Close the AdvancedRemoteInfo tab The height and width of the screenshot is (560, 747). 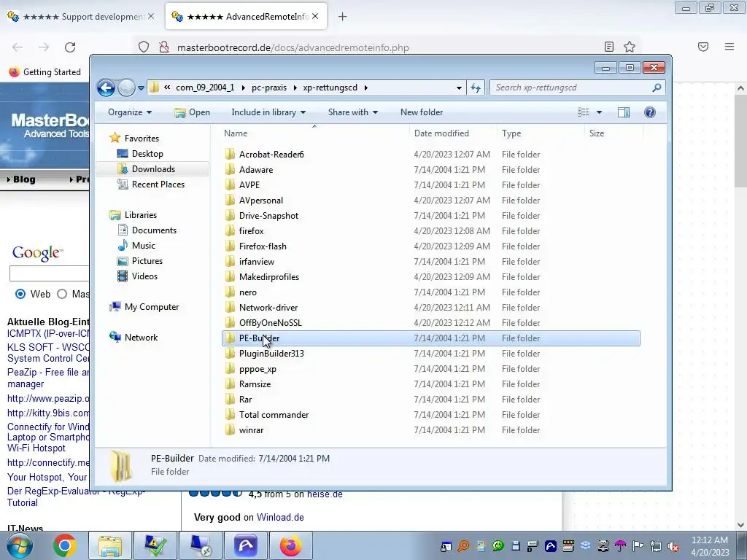click(315, 16)
